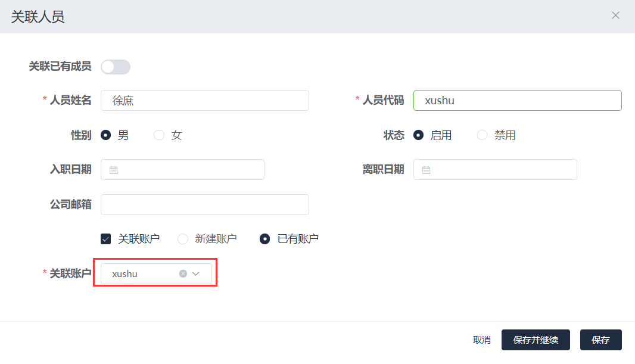The height and width of the screenshot is (364, 635).
Task: Choose the 启用 status option
Action: coord(419,135)
